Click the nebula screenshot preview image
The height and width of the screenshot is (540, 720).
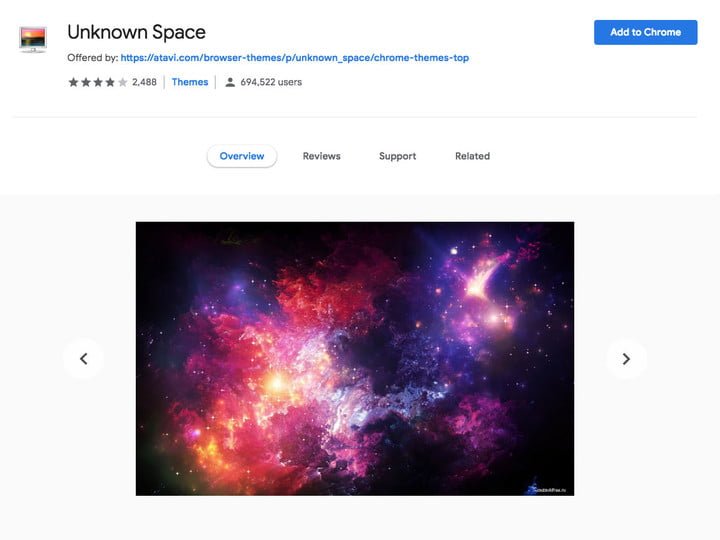point(355,359)
